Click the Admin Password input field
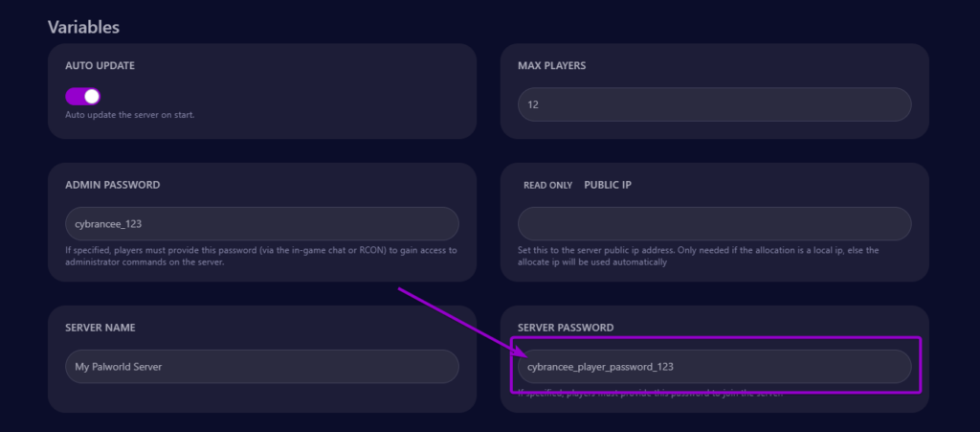The image size is (980, 432). tap(262, 224)
